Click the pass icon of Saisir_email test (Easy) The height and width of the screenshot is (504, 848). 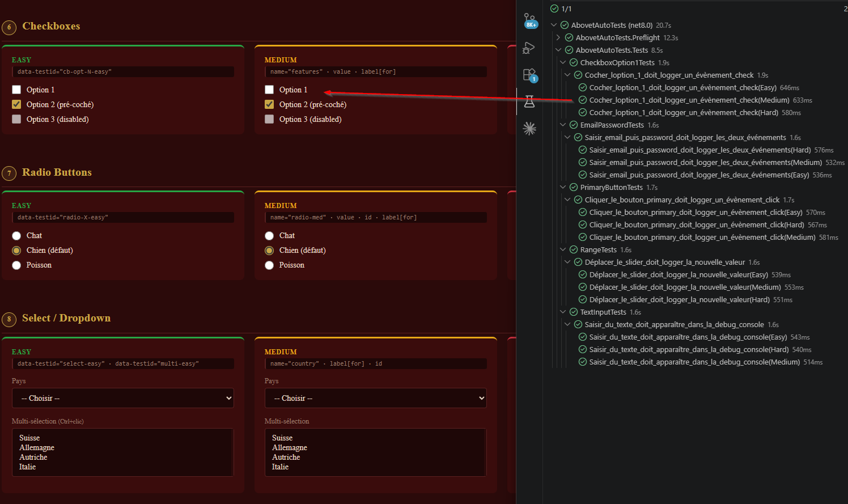tap(583, 175)
